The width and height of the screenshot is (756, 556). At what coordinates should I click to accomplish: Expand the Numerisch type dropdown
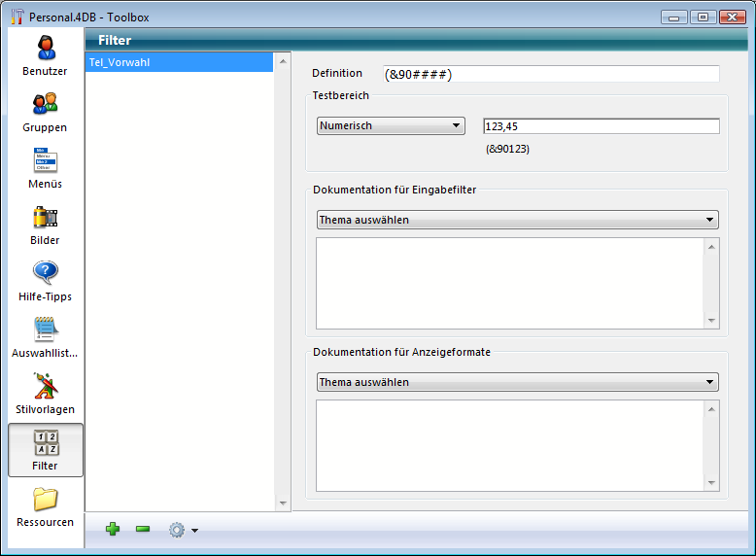[x=391, y=125]
